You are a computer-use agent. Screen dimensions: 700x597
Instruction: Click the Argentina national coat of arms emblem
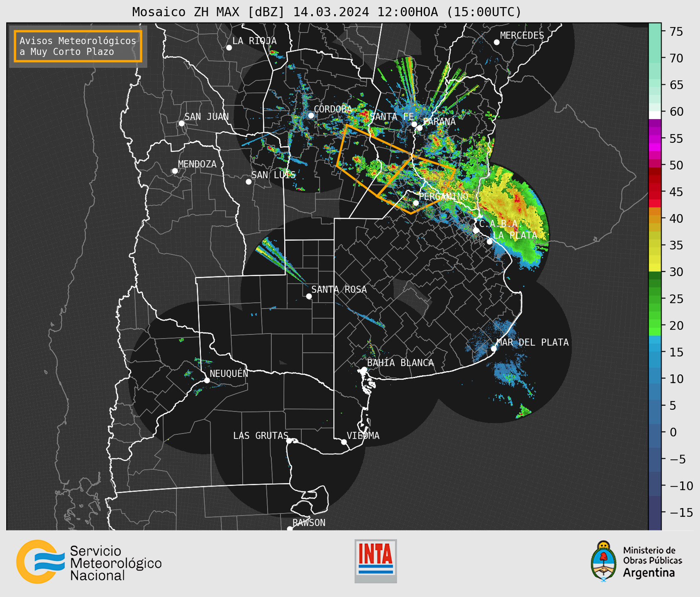click(604, 561)
